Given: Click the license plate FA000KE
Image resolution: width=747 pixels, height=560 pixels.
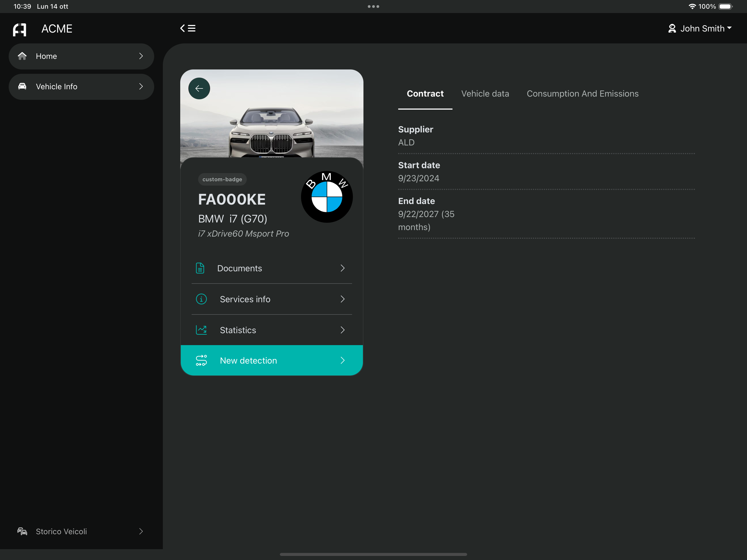Looking at the screenshot, I should tap(232, 199).
